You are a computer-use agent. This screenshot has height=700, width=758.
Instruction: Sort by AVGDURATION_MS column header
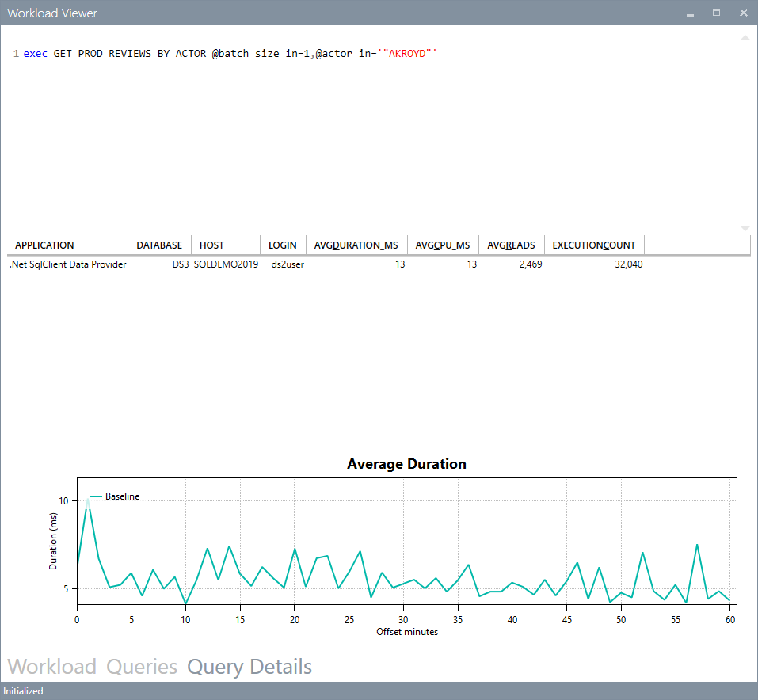coord(356,245)
